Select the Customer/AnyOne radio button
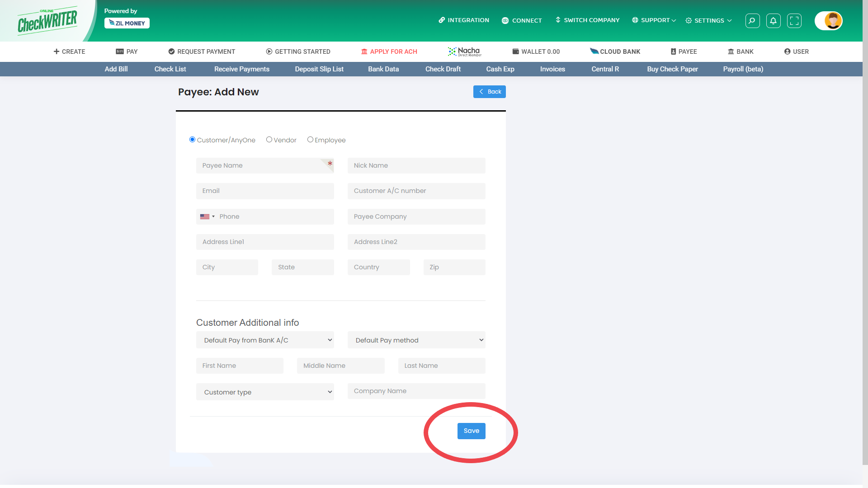 click(x=192, y=140)
